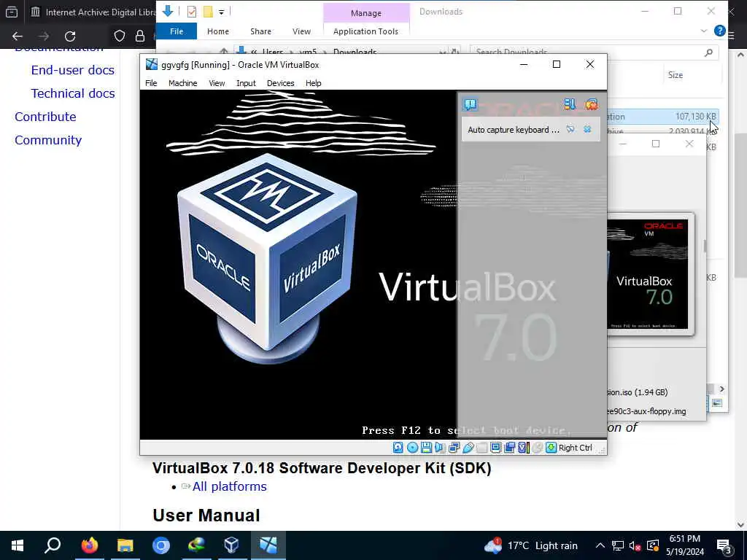Click the floppy disk indicator in status bar
This screenshot has width=747, height=560.
(x=426, y=448)
